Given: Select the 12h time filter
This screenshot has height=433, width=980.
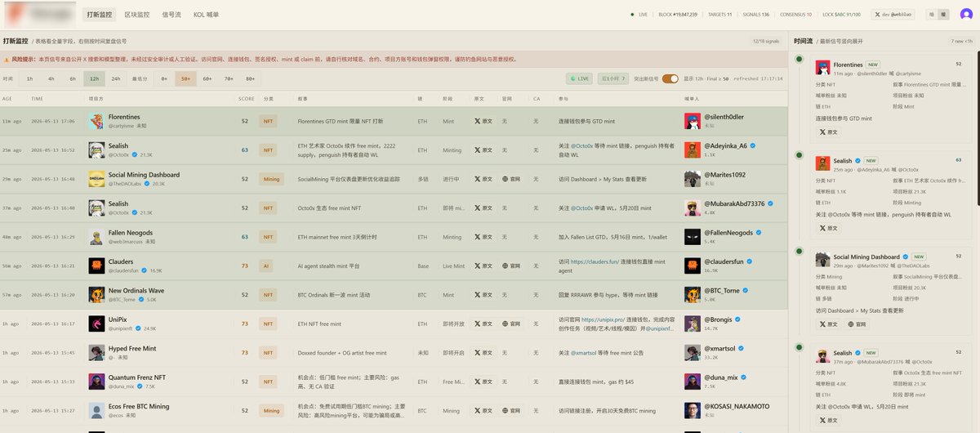Looking at the screenshot, I should (x=94, y=78).
